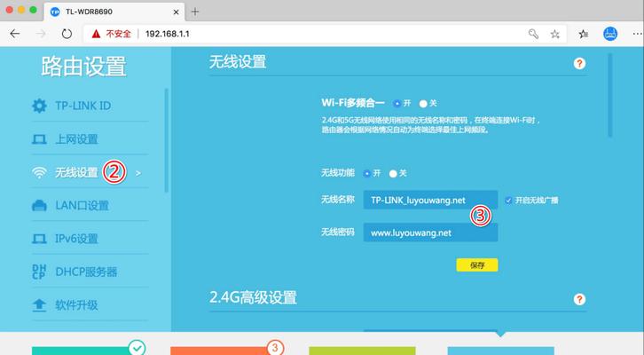Turn Wi-Fi多频合一 on (开)

coord(397,104)
